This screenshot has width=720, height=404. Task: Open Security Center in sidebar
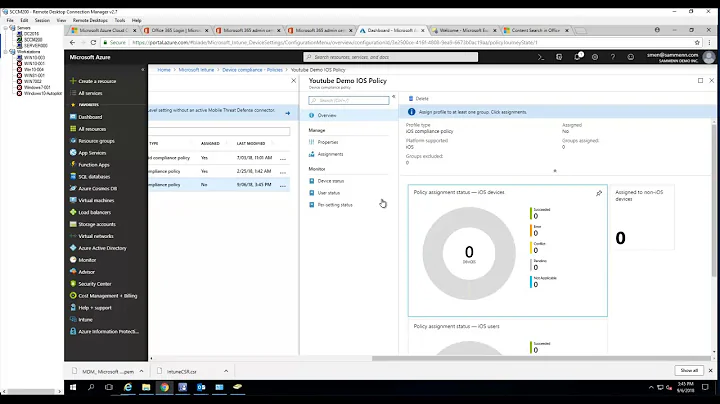tap(95, 284)
